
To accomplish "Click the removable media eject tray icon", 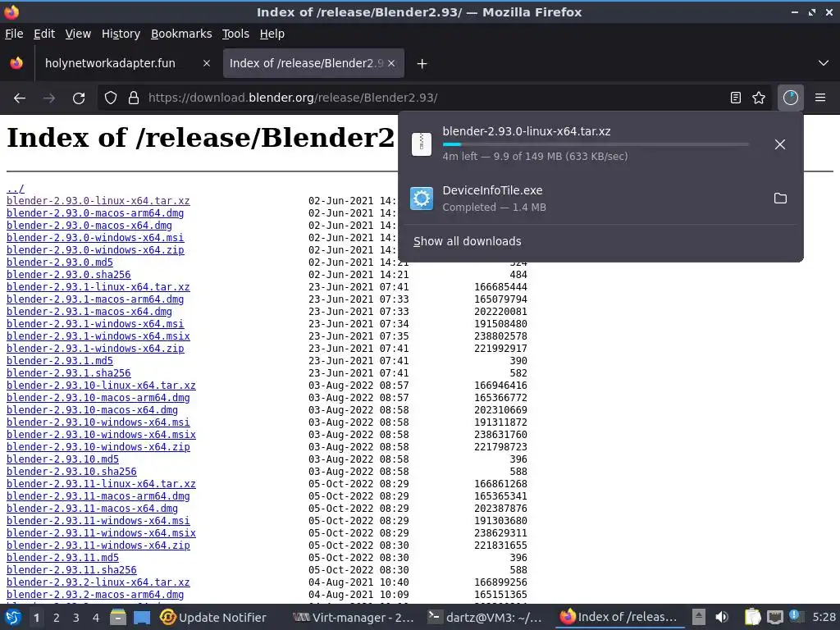I will coord(699,617).
